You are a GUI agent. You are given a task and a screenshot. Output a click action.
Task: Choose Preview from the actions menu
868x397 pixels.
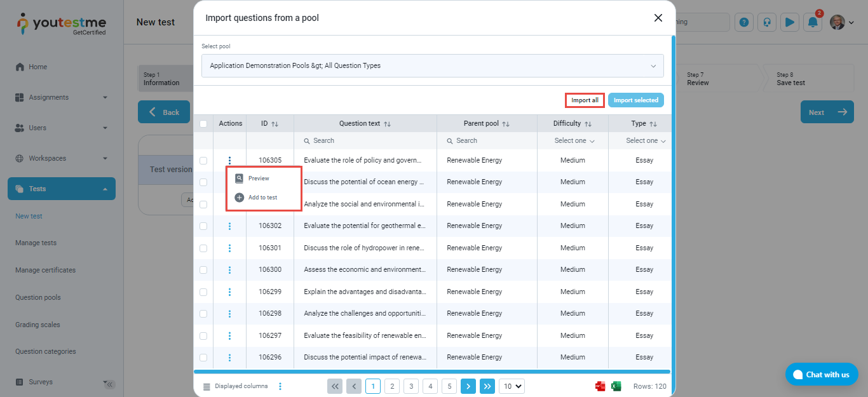point(259,178)
